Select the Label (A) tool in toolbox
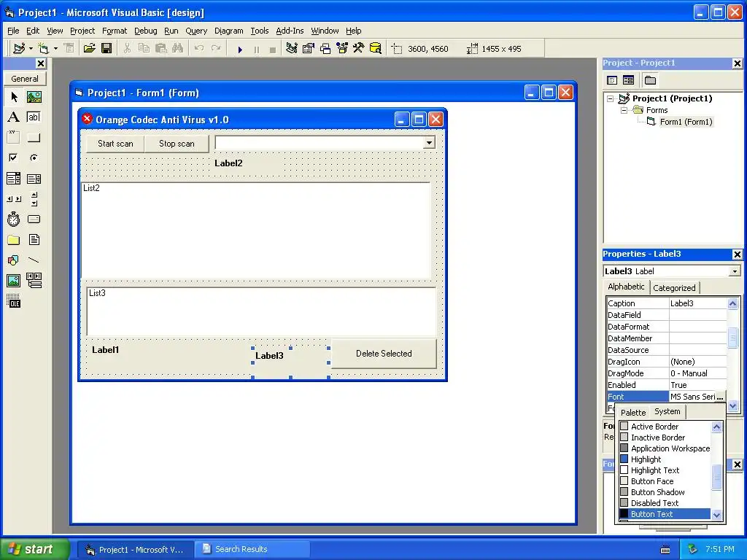The height and width of the screenshot is (560, 747). [14, 117]
